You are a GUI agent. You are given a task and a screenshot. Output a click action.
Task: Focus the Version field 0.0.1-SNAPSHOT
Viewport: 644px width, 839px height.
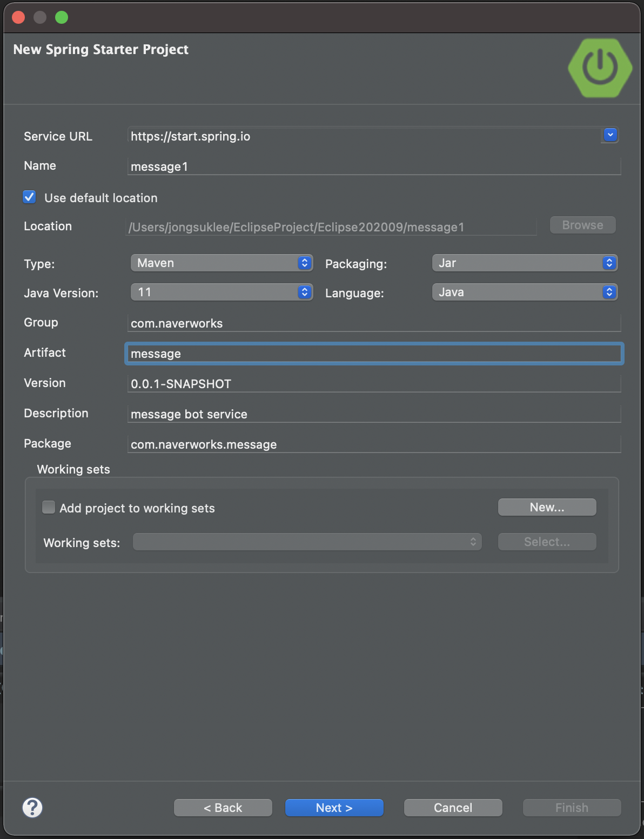coord(374,384)
